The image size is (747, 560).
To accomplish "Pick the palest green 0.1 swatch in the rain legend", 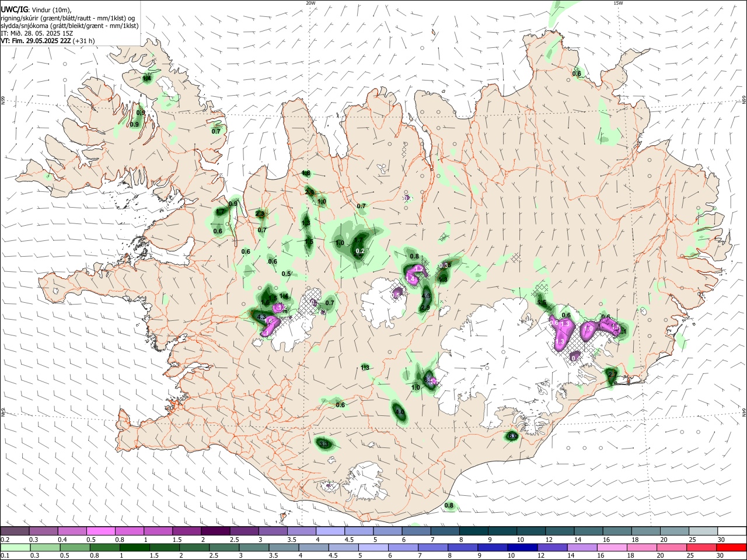I will pyautogui.click(x=15, y=547).
